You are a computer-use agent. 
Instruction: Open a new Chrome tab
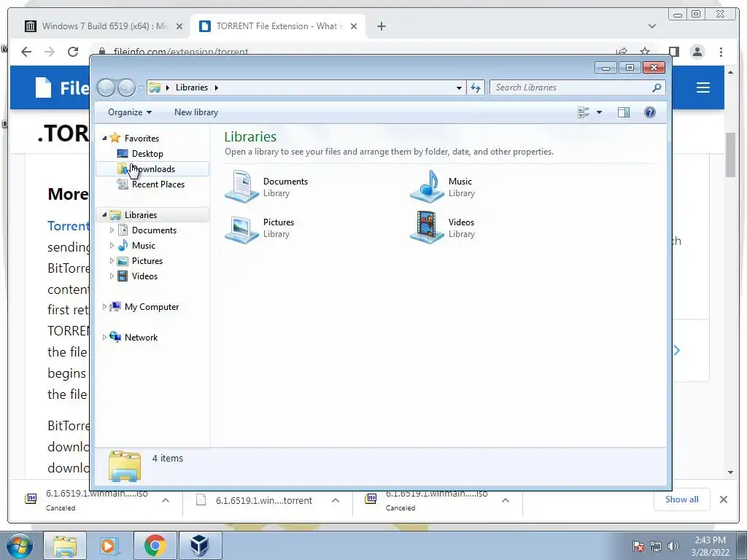pos(381,26)
